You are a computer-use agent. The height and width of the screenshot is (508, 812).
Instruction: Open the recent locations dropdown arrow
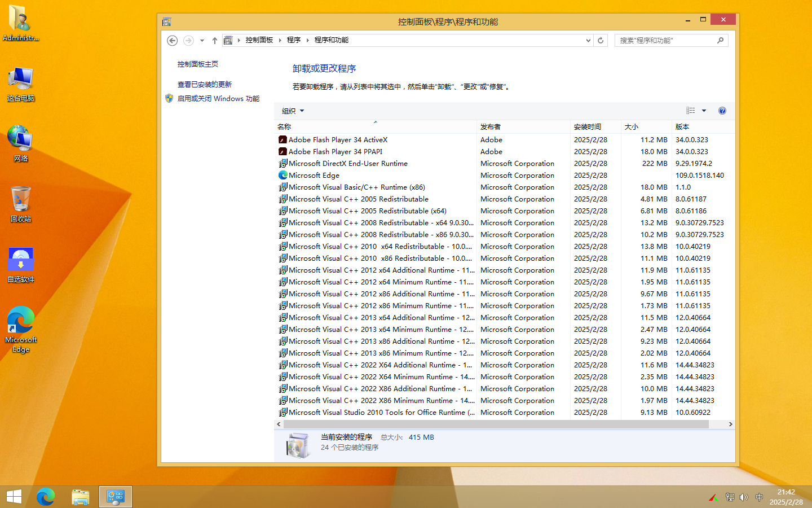[202, 41]
